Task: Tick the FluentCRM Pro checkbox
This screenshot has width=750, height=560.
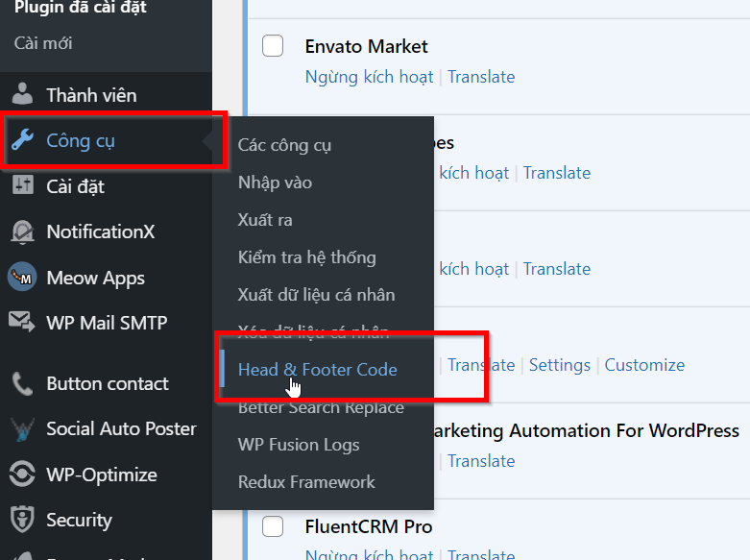Action: point(273,526)
